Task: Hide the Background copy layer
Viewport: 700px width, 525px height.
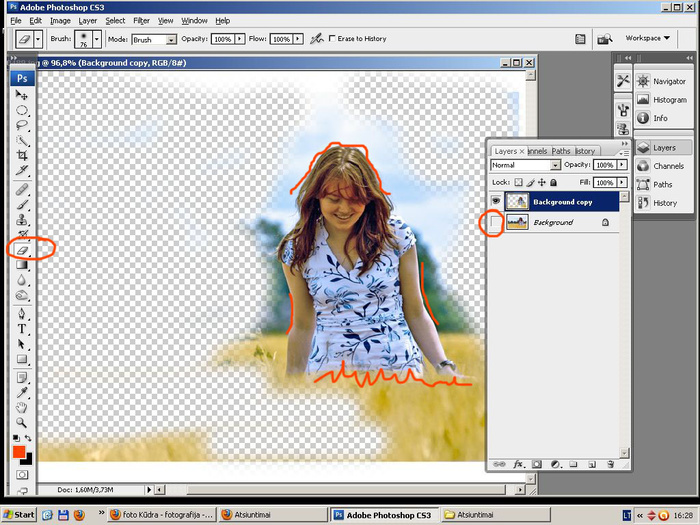Action: coord(496,201)
